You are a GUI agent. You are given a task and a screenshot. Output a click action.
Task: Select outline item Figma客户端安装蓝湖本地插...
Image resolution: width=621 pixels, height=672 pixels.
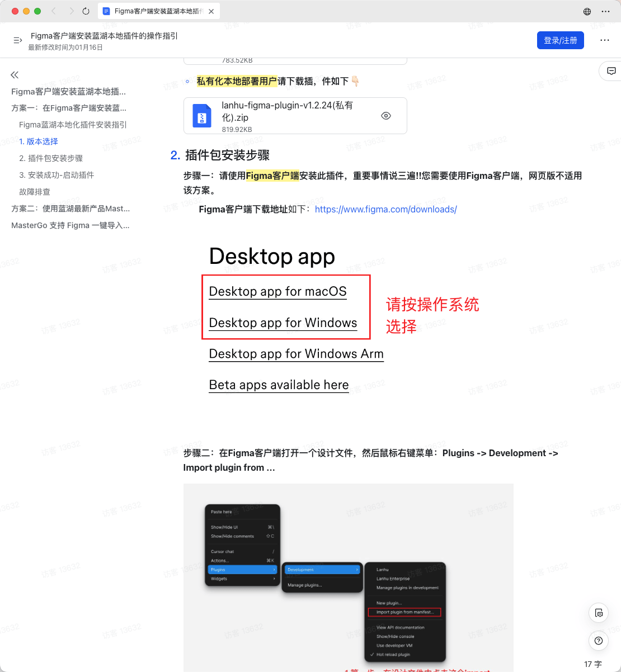pos(68,91)
